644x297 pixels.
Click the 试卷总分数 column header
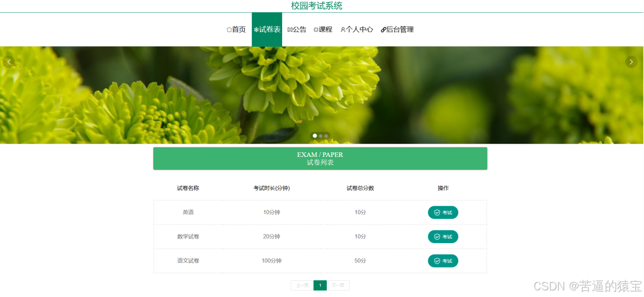[360, 188]
